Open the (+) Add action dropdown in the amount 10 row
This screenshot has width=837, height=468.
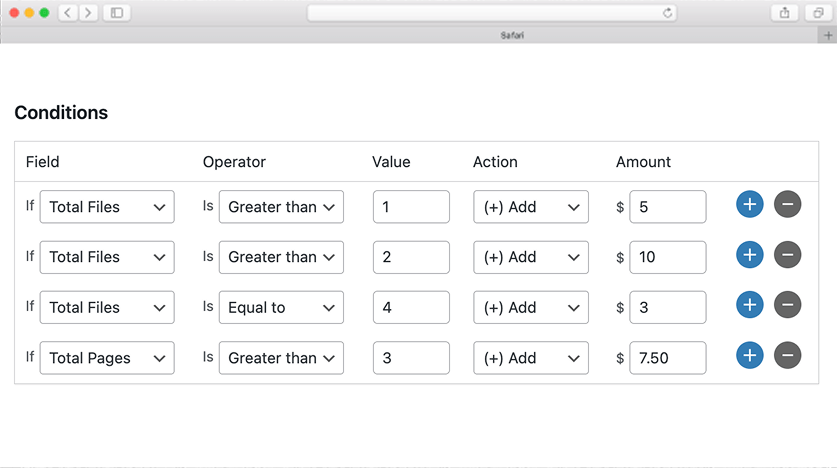531,257
